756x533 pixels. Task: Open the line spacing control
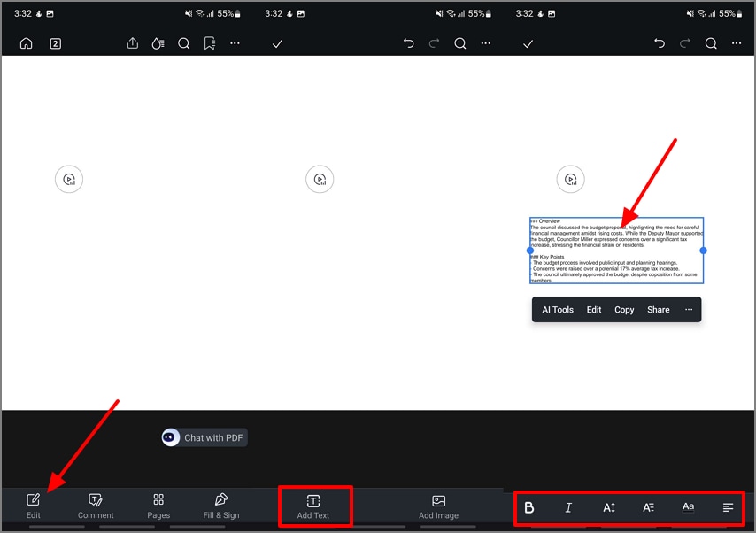pos(649,507)
